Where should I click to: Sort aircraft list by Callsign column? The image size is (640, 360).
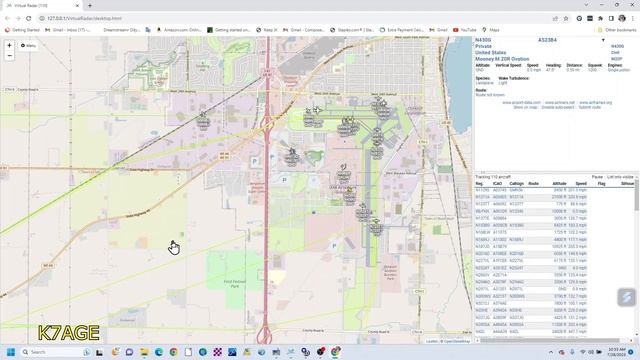[x=516, y=184]
